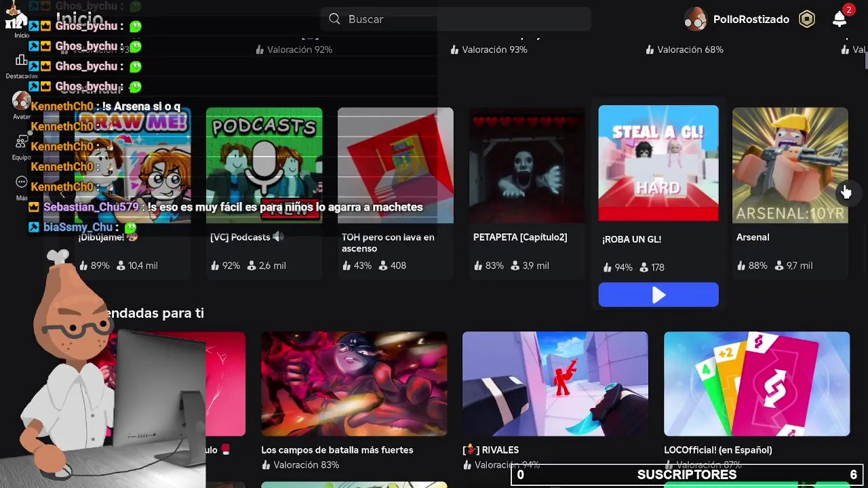Open the LOCOfficial card game thumbnail
Image resolution: width=868 pixels, height=488 pixels.
tap(756, 384)
